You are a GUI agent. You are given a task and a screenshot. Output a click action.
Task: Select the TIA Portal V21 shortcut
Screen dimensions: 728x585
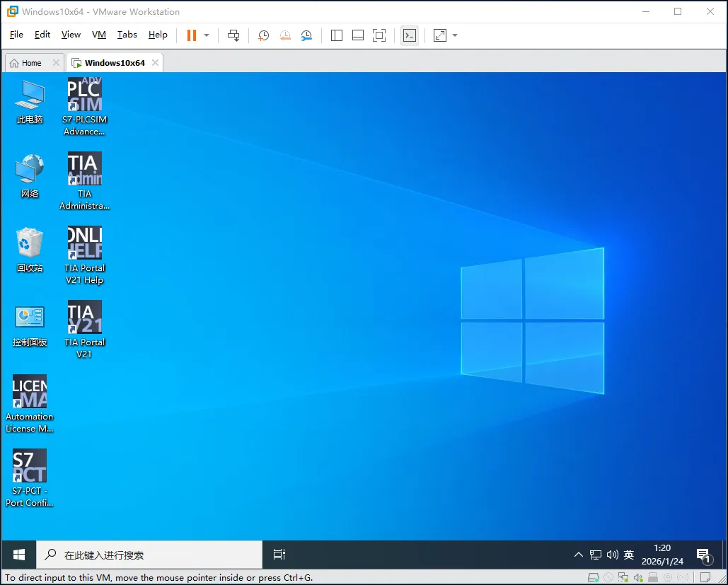click(84, 330)
